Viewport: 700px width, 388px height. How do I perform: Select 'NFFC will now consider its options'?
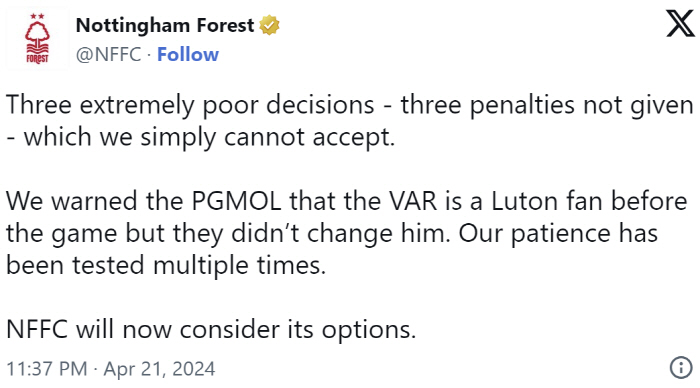pyautogui.click(x=211, y=330)
